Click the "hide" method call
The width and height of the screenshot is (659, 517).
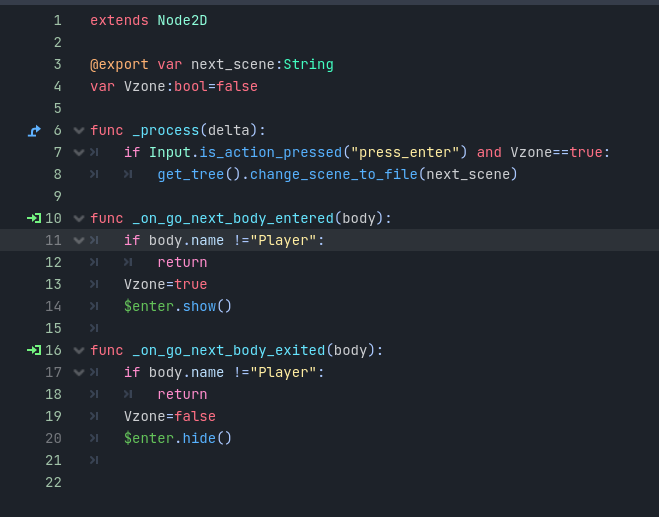coord(199,438)
